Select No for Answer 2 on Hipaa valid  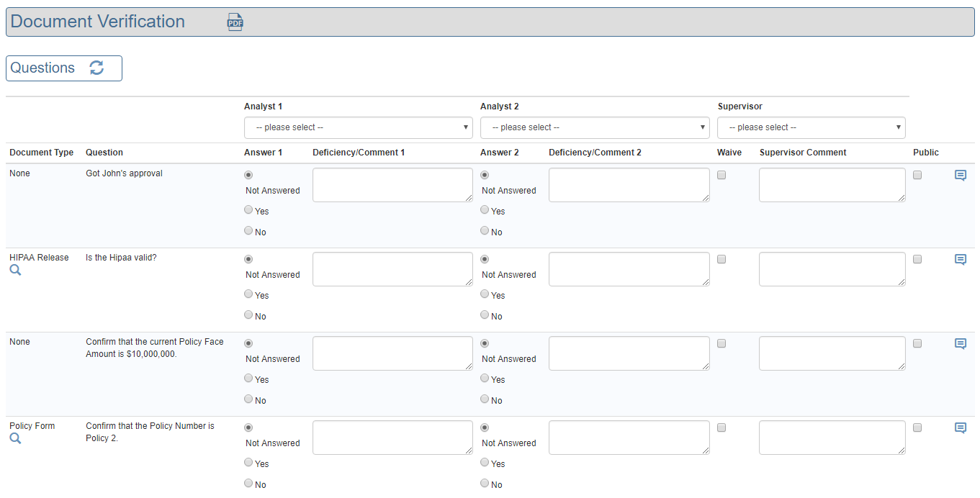click(x=485, y=315)
